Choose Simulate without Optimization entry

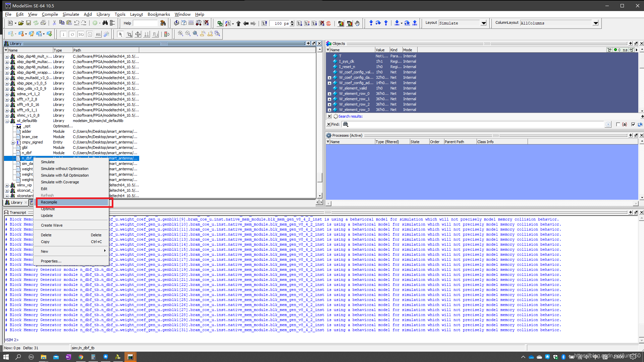coord(64,169)
